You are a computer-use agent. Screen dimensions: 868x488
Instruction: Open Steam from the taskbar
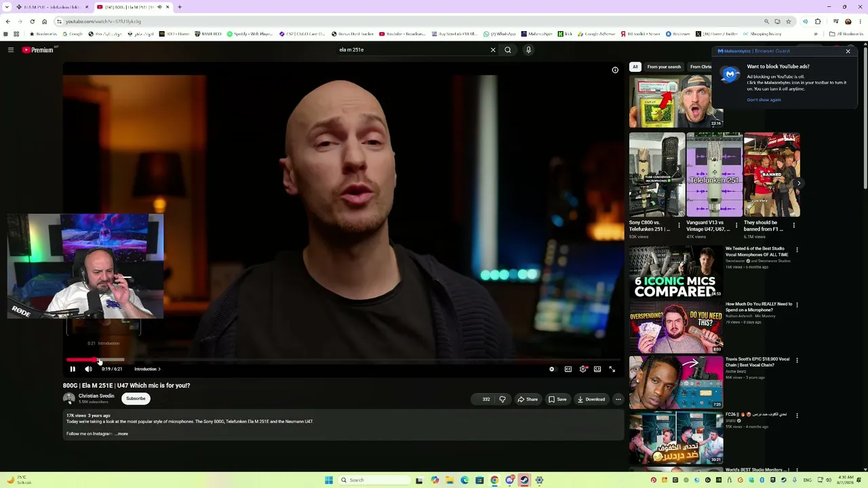point(524,481)
